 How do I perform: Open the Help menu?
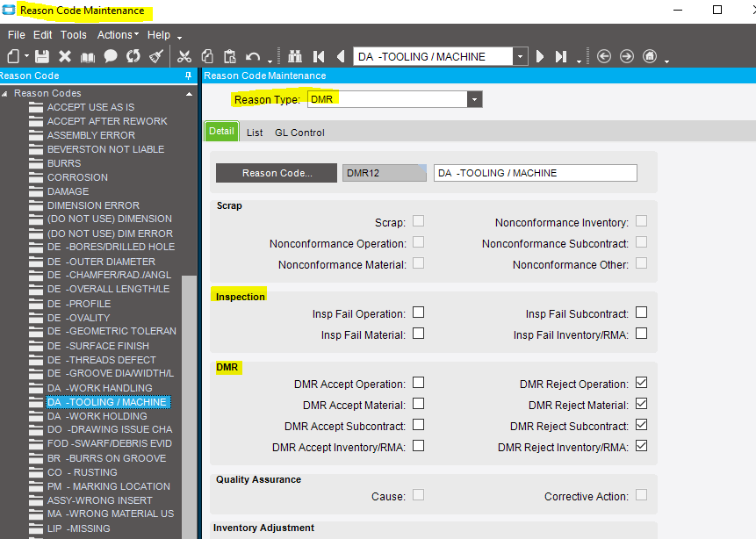click(x=159, y=35)
